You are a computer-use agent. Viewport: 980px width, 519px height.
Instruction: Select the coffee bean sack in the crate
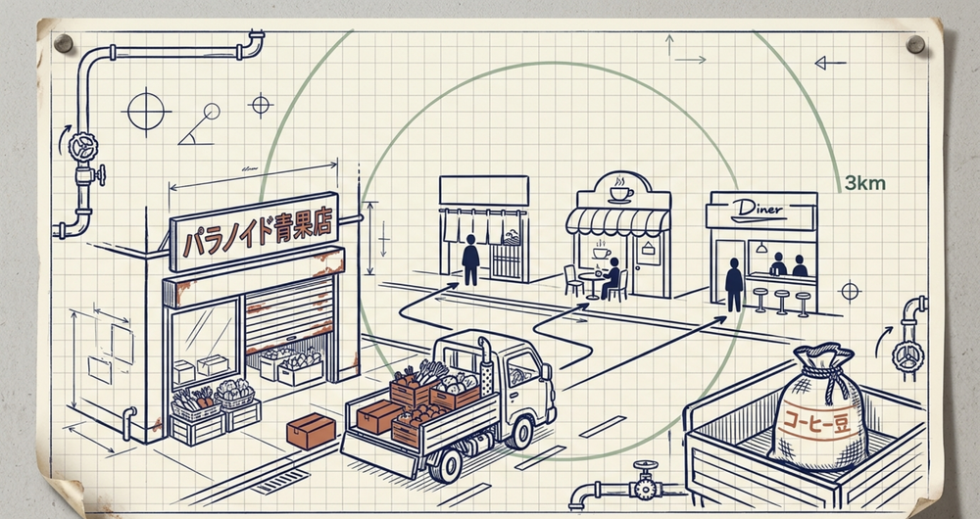tap(817, 407)
